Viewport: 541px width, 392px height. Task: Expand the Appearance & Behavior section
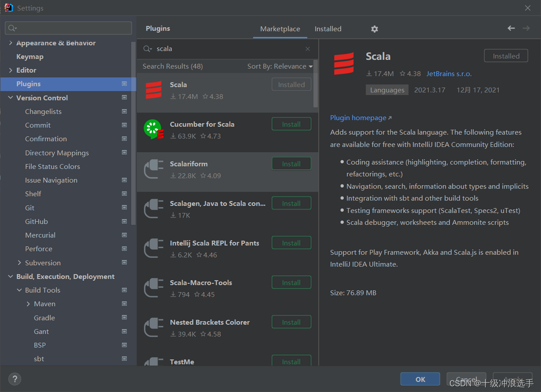(11, 43)
